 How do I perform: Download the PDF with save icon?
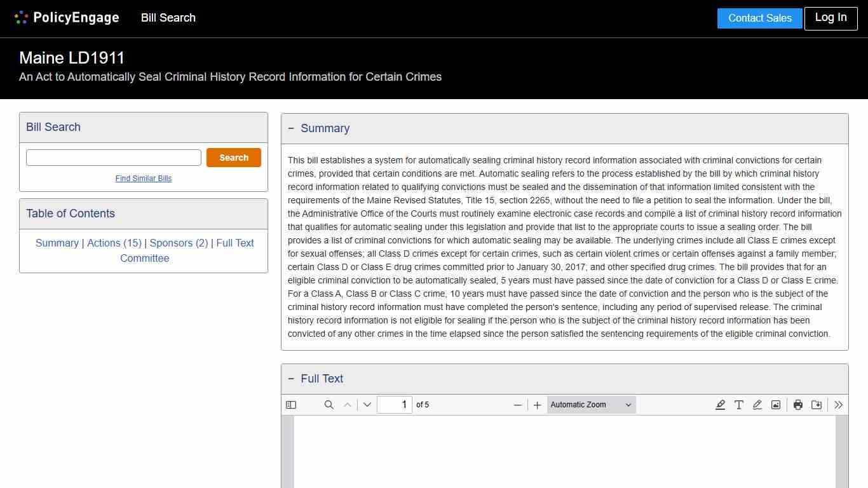click(x=817, y=405)
